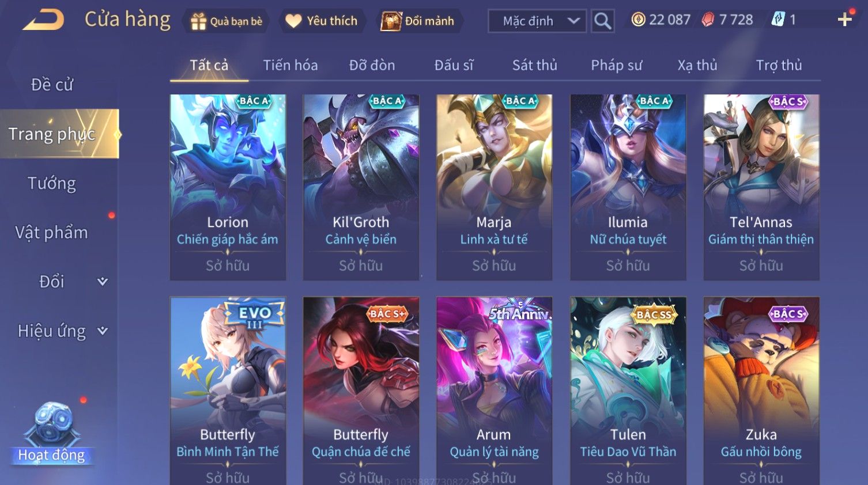868x485 pixels.
Task: Open the Đổi mảnh chest icon
Action: click(391, 21)
